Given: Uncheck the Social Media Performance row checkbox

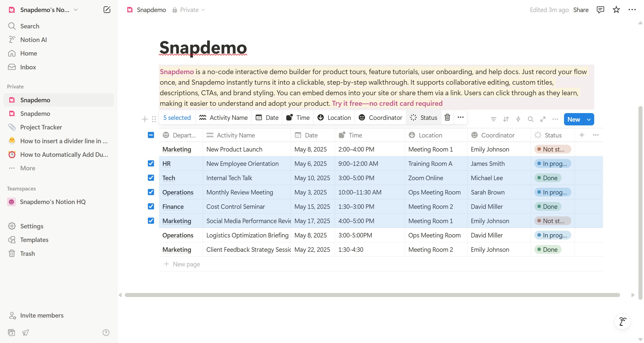Looking at the screenshot, I should (x=151, y=221).
